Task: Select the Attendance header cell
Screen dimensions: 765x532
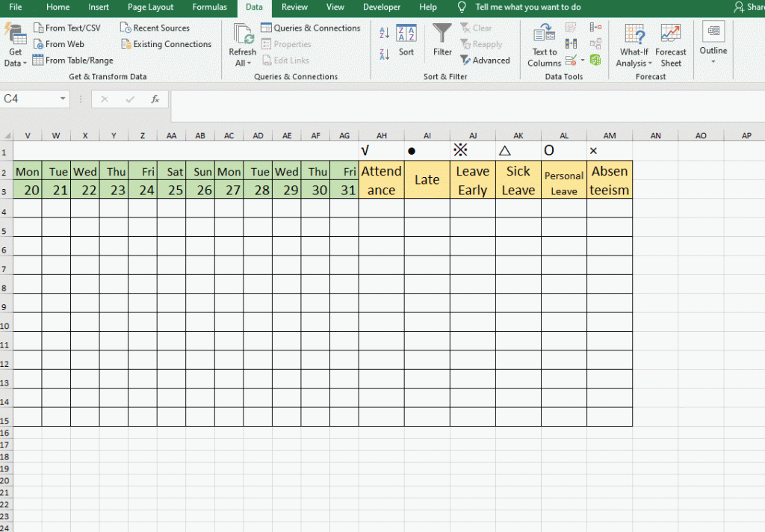Action: [382, 179]
